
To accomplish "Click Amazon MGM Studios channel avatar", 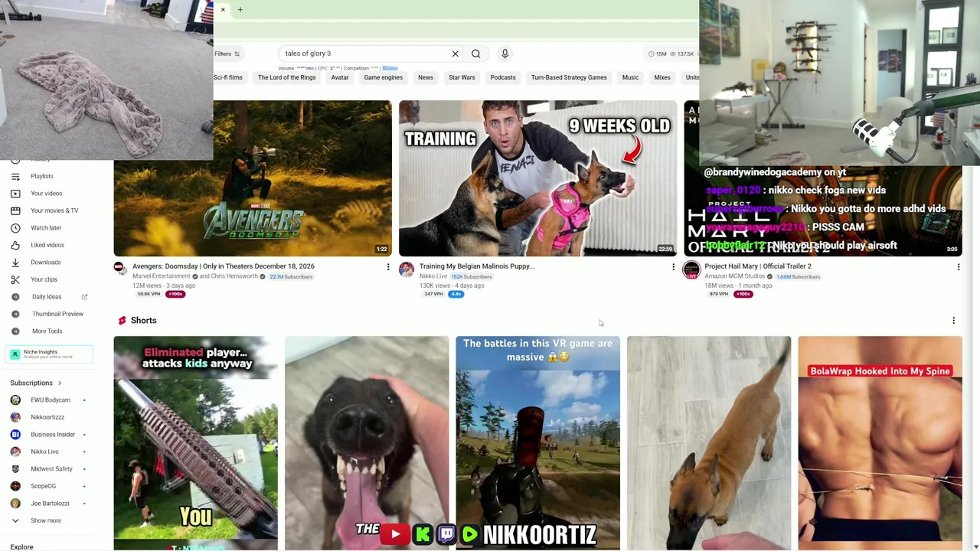I will coord(691,269).
